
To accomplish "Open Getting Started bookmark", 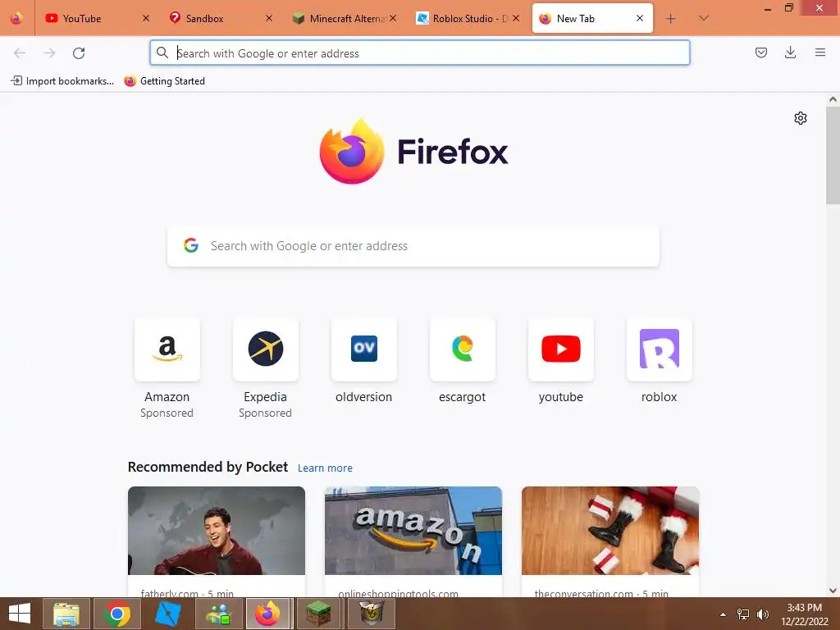I will tap(164, 81).
